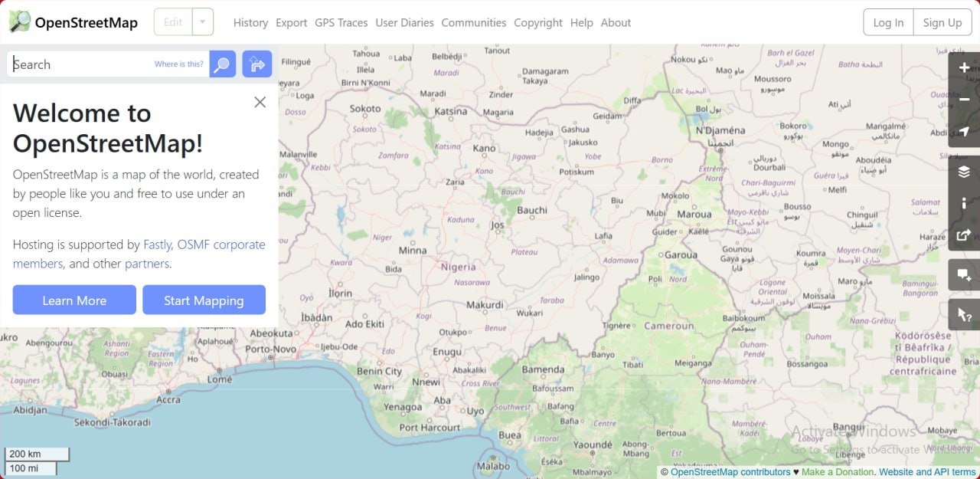Click the Bangui city label
The width and height of the screenshot is (980, 479).
tap(849, 427)
